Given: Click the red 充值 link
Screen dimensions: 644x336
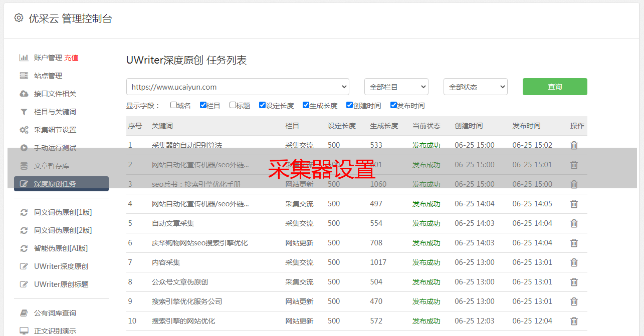Looking at the screenshot, I should [x=71, y=58].
